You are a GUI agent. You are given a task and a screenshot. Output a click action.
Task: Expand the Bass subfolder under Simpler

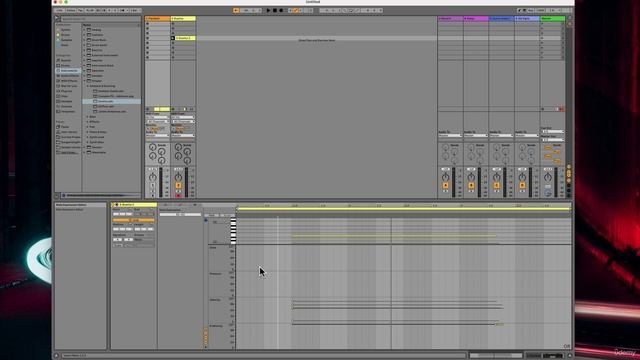click(x=88, y=117)
